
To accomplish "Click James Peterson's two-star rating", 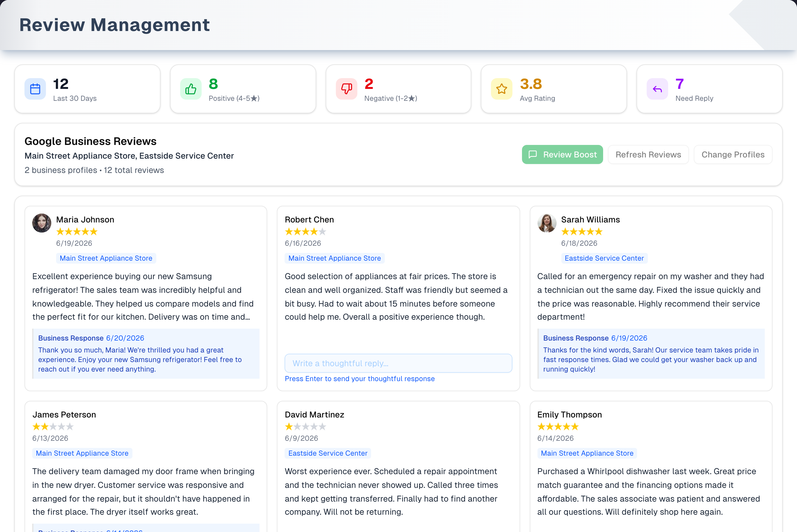I will (53, 426).
